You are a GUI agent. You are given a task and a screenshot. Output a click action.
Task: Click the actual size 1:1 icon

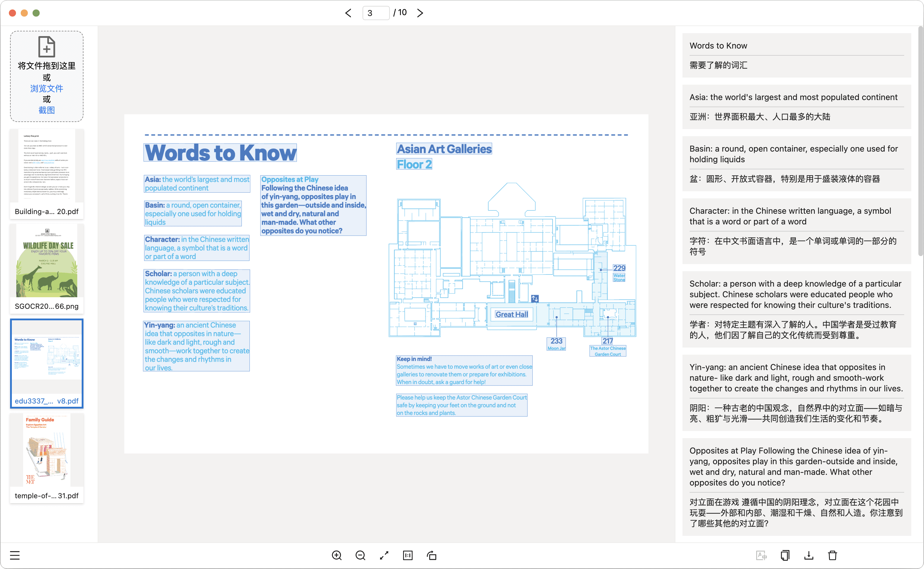(x=408, y=555)
